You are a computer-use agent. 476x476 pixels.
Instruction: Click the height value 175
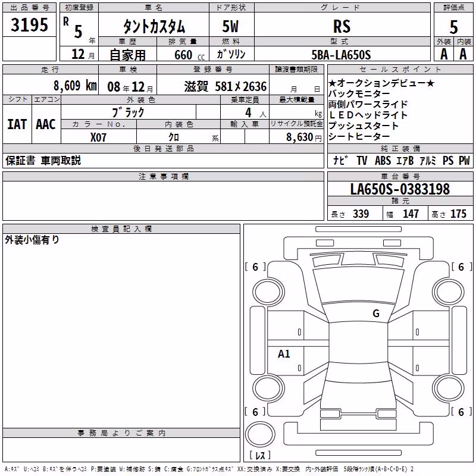pyautogui.click(x=458, y=214)
